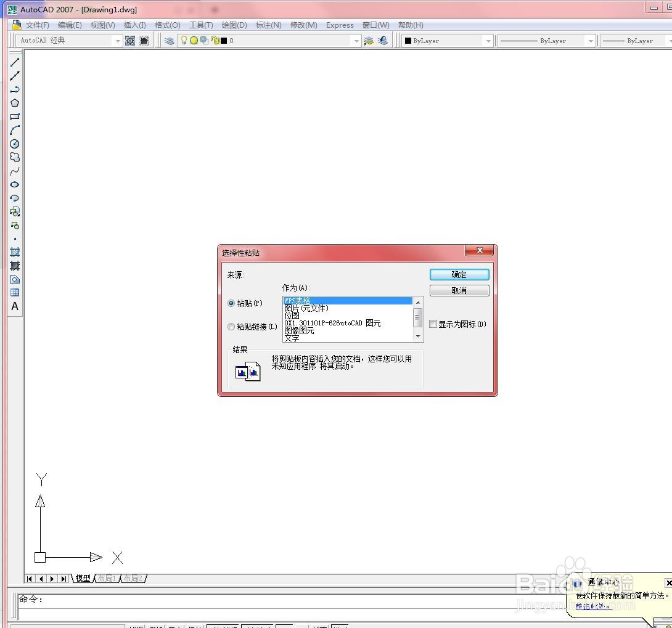Select the Arc tool
The height and width of the screenshot is (628, 672).
tap(15, 130)
